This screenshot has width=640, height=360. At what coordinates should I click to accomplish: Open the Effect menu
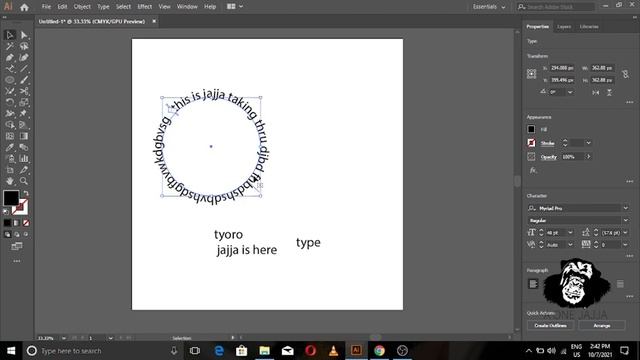pos(144,7)
